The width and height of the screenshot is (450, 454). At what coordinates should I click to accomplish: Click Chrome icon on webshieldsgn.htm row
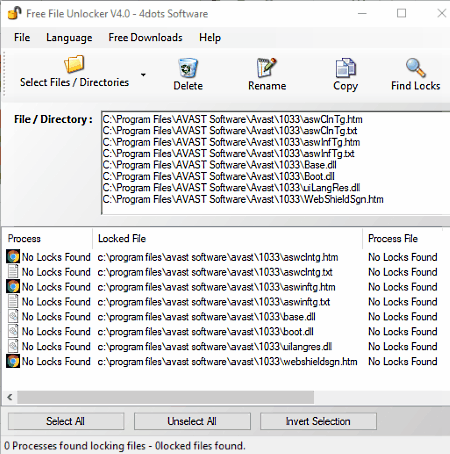tap(13, 361)
